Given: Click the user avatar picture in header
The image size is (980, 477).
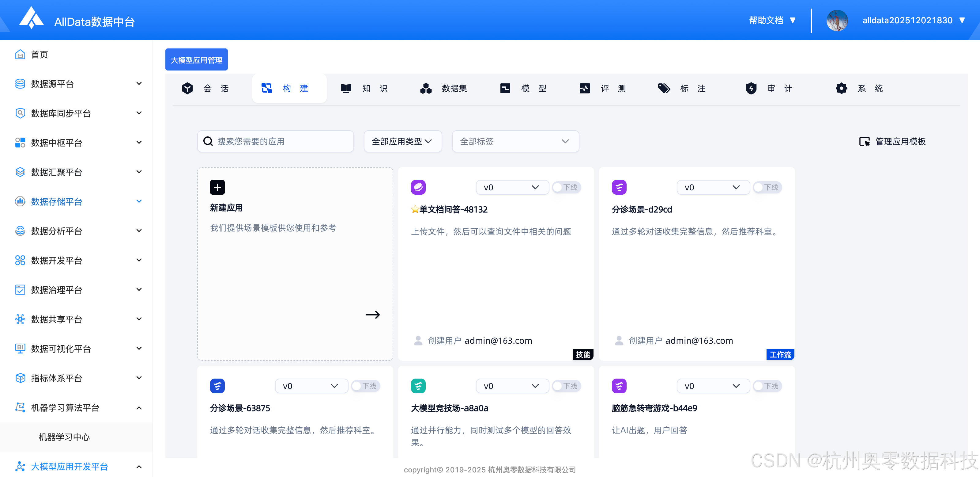Looking at the screenshot, I should pos(837,21).
